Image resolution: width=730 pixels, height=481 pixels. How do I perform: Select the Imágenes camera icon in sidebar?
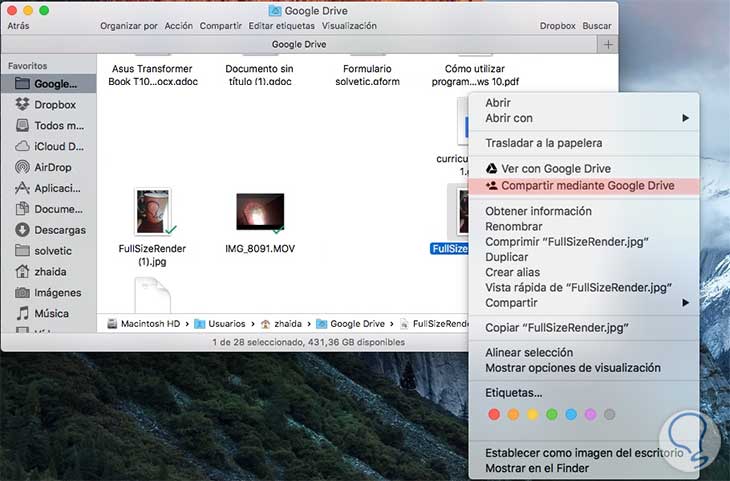point(22,292)
